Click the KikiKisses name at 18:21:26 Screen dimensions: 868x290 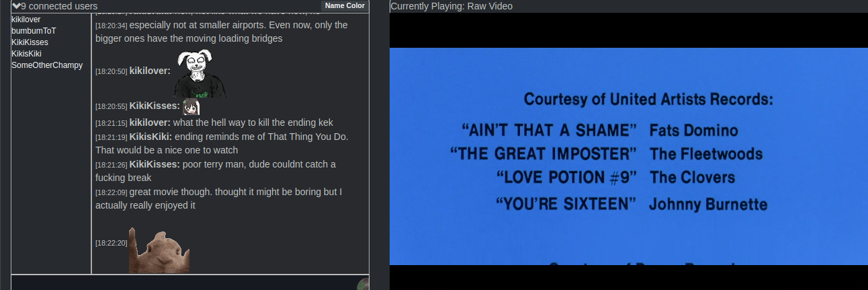(155, 164)
